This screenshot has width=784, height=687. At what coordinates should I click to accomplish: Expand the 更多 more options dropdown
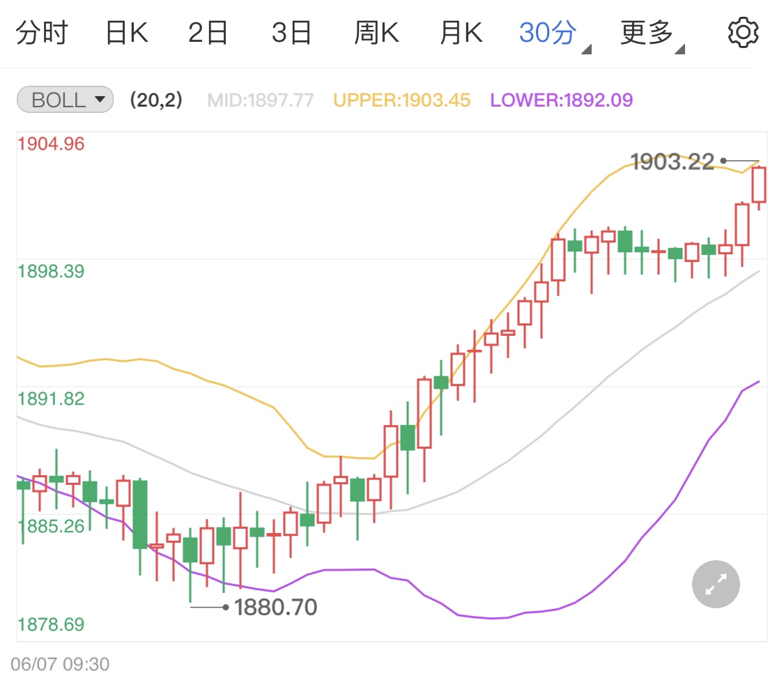pos(652,34)
